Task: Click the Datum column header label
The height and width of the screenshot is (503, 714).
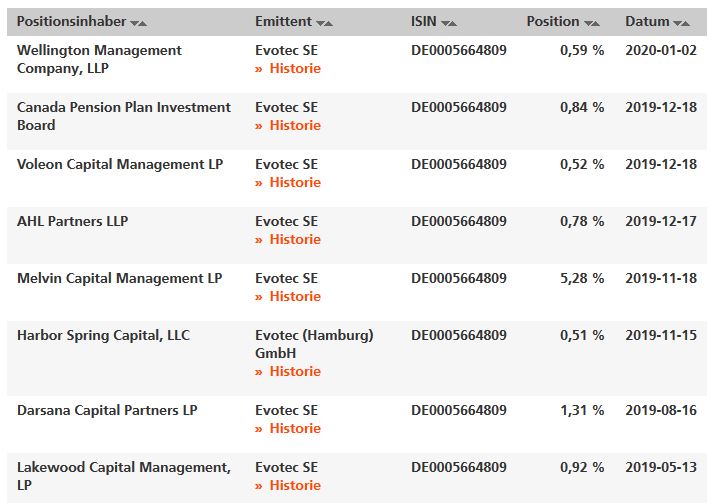Action: point(647,22)
